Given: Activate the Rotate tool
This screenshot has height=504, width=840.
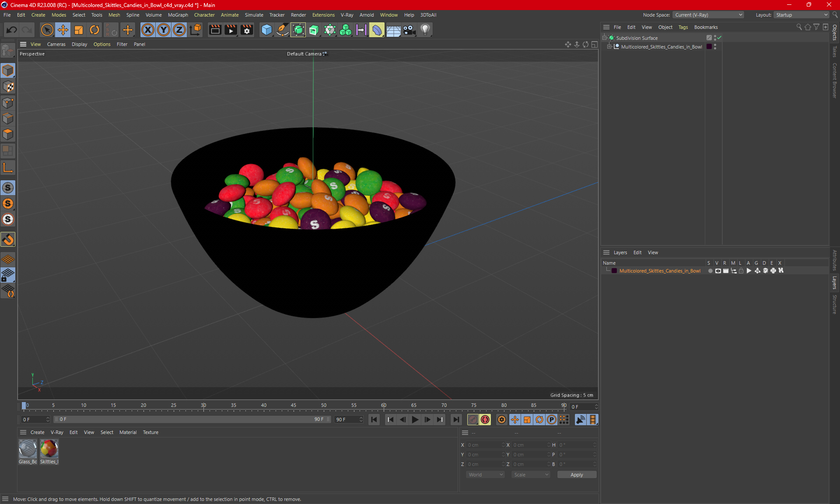Looking at the screenshot, I should pos(94,30).
